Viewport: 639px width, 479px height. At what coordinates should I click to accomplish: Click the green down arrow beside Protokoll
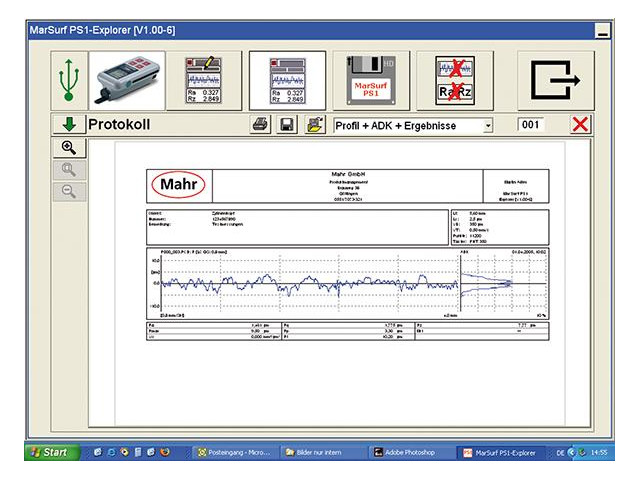click(x=69, y=124)
